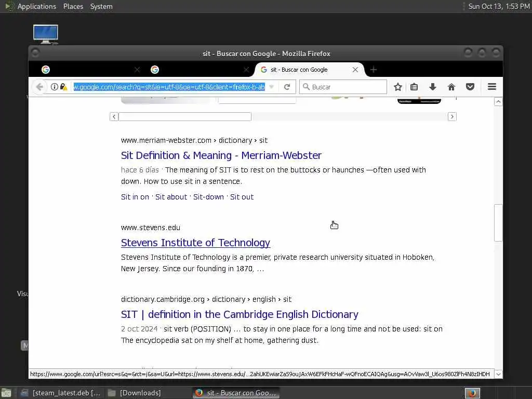Open Sit Definition & Meaning - Merriam-Webster result

221,155
